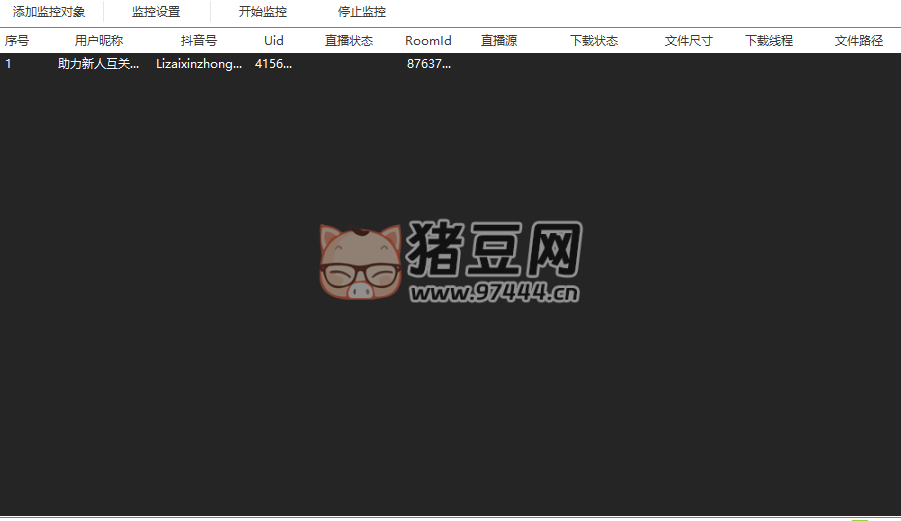Image resolution: width=901 pixels, height=521 pixels.
Task: Click the 添加监控对象 toolbar button
Action: [x=49, y=12]
